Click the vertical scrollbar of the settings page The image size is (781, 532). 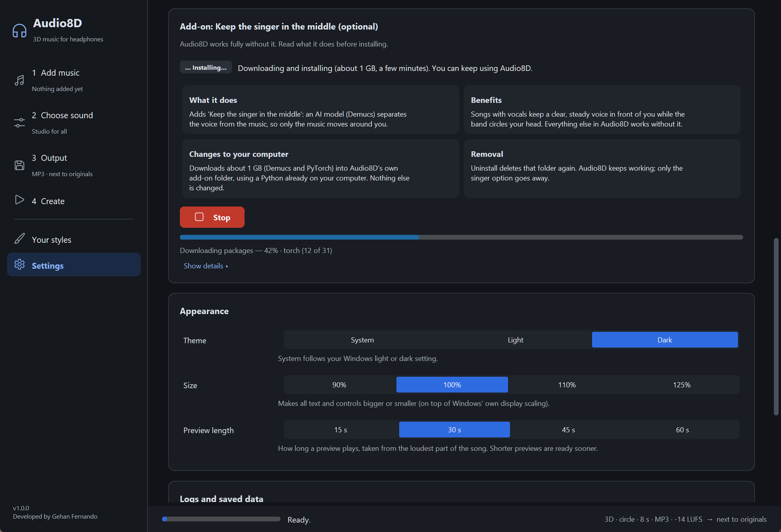776,326
